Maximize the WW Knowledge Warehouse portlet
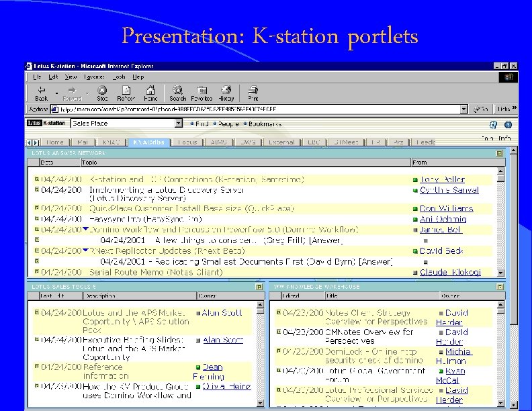 pos(500,287)
